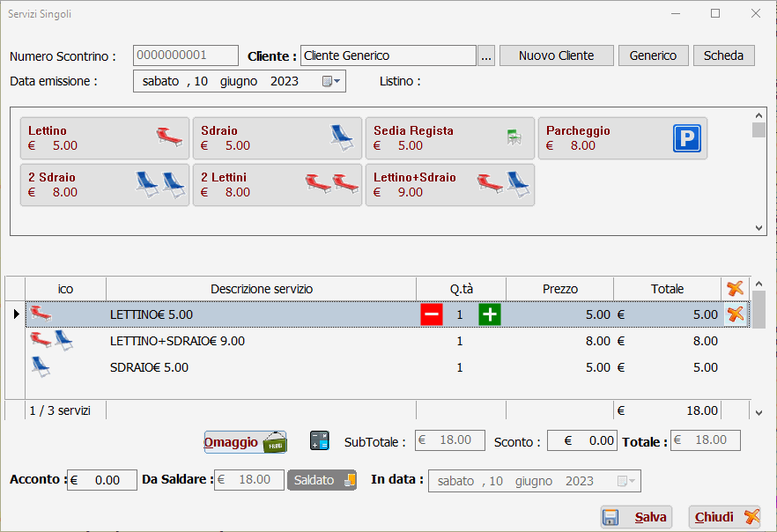Click the delete-all X in table header

(735, 288)
